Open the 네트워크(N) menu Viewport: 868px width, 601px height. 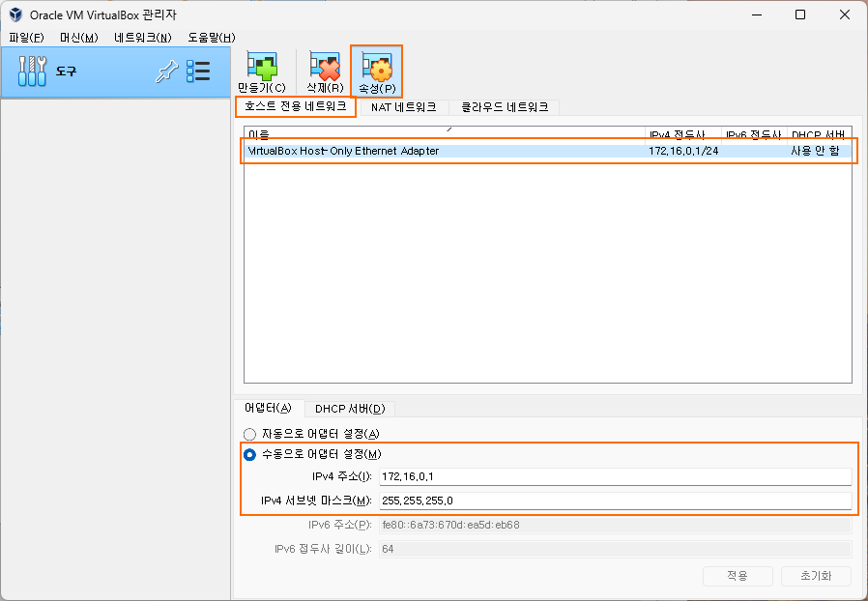click(x=143, y=38)
